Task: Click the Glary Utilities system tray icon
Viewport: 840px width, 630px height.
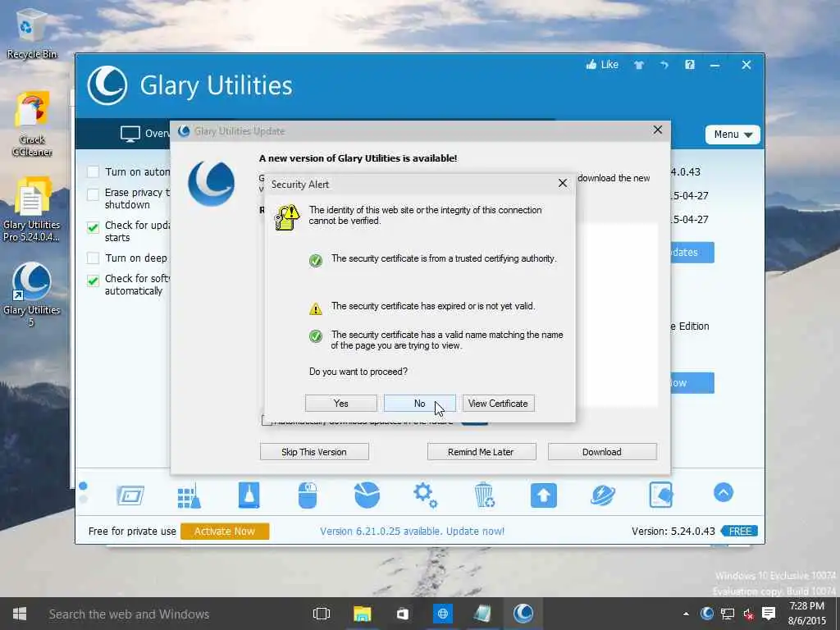Action: [x=706, y=614]
